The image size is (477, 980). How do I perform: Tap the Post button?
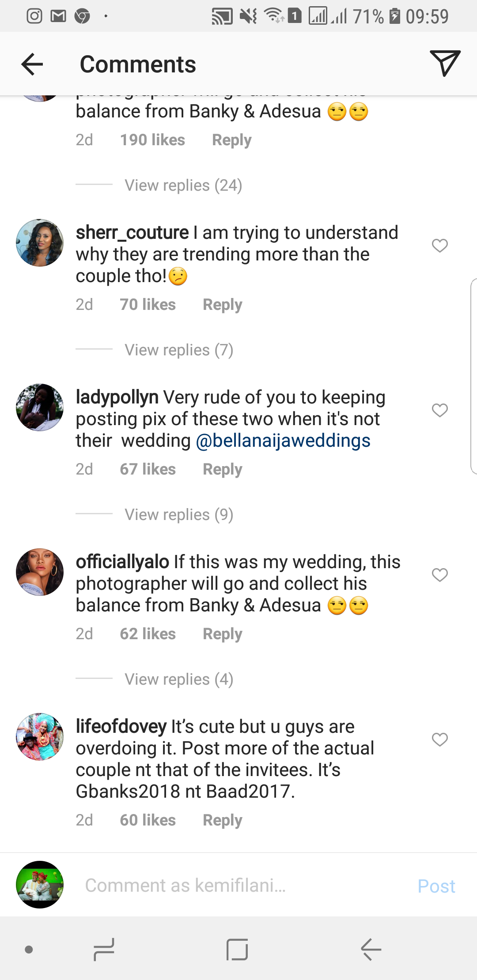click(436, 886)
